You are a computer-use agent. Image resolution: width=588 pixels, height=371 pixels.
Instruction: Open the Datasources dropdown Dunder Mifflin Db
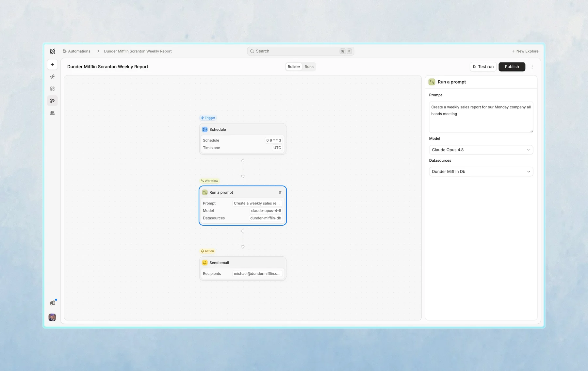tap(481, 172)
